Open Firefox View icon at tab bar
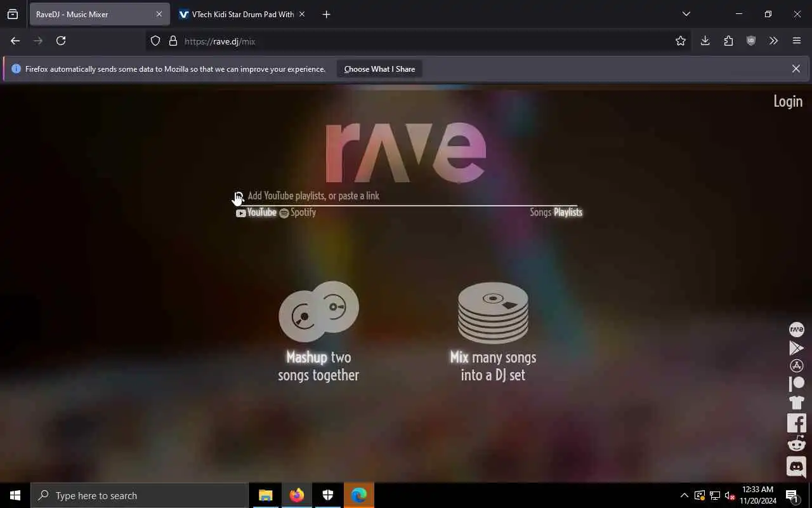The image size is (812, 508). (13, 14)
